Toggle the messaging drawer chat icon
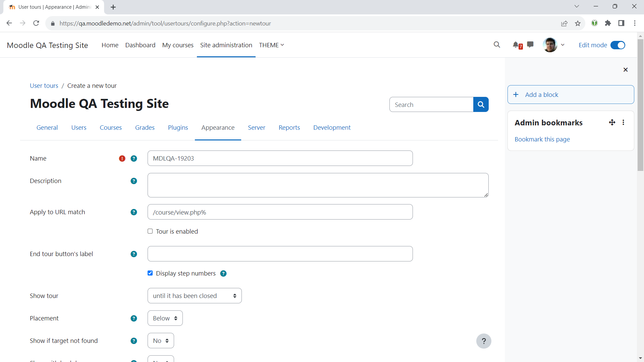This screenshot has width=644, height=362. 530,45
